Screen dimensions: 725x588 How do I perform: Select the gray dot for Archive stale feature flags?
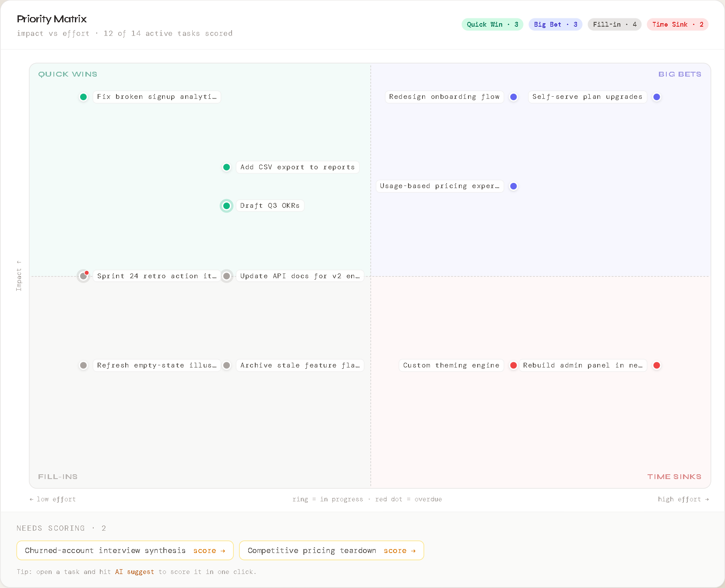[226, 365]
